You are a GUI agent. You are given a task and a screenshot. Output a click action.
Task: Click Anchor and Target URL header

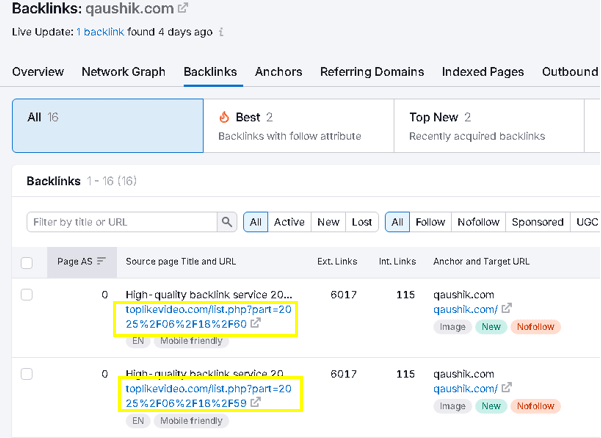click(x=481, y=262)
